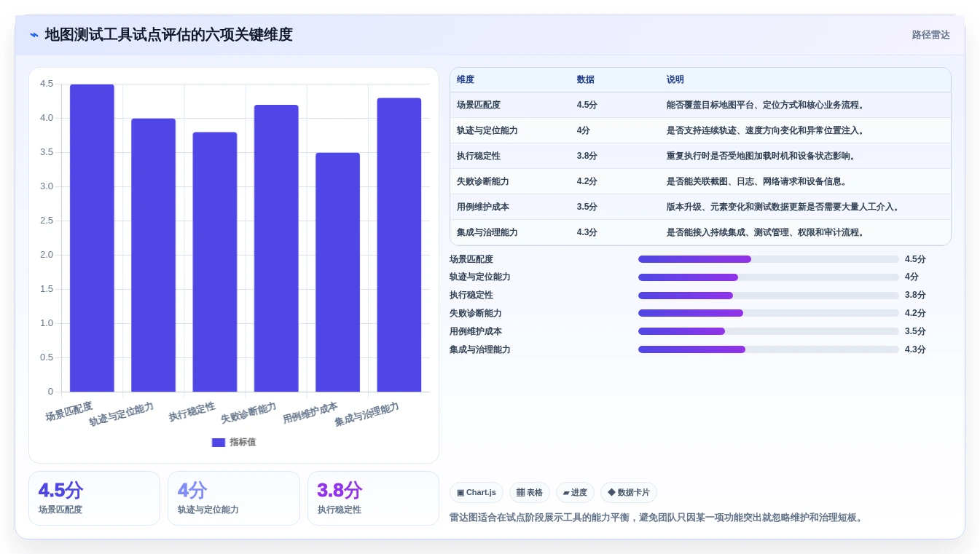Select the 执行稳定性 table row cell
Image resolution: width=980 pixels, height=554 pixels.
(x=479, y=156)
